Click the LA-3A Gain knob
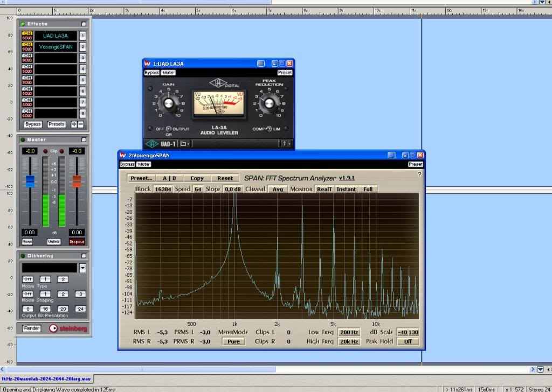 coord(168,102)
